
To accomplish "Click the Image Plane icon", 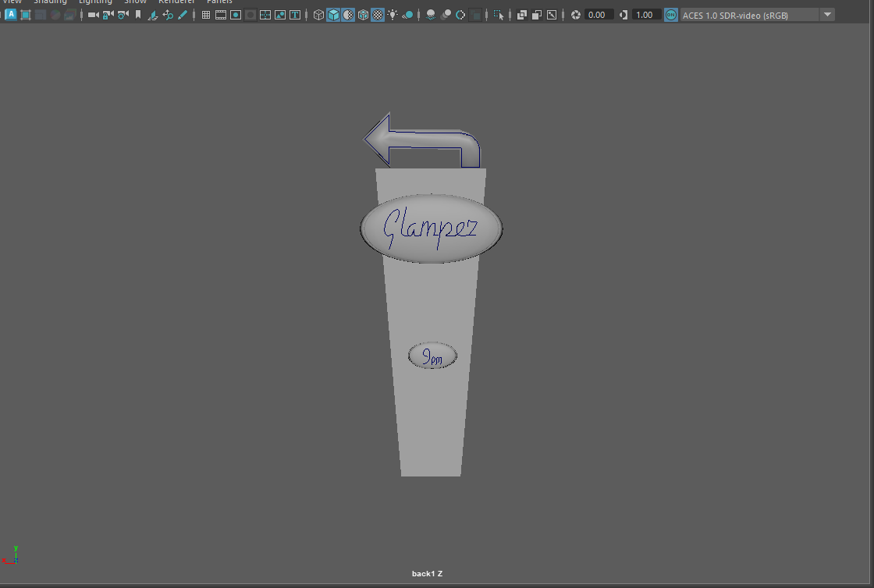I will 153,15.
